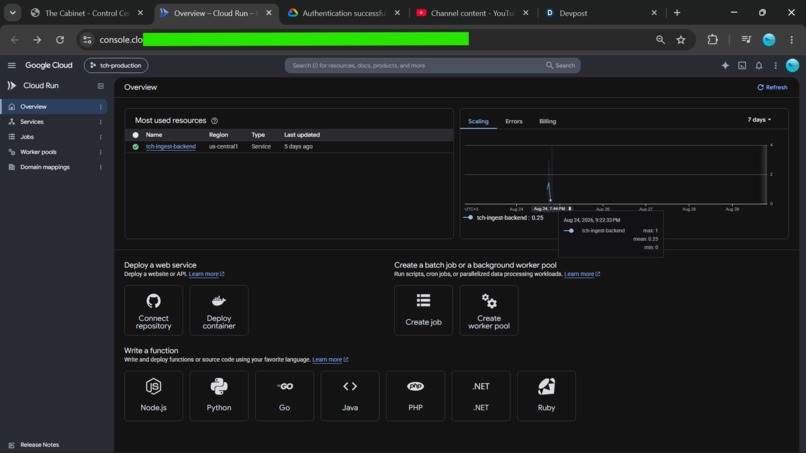Choose the Ruby function card
Screen dimensions: 806x453
546,396
